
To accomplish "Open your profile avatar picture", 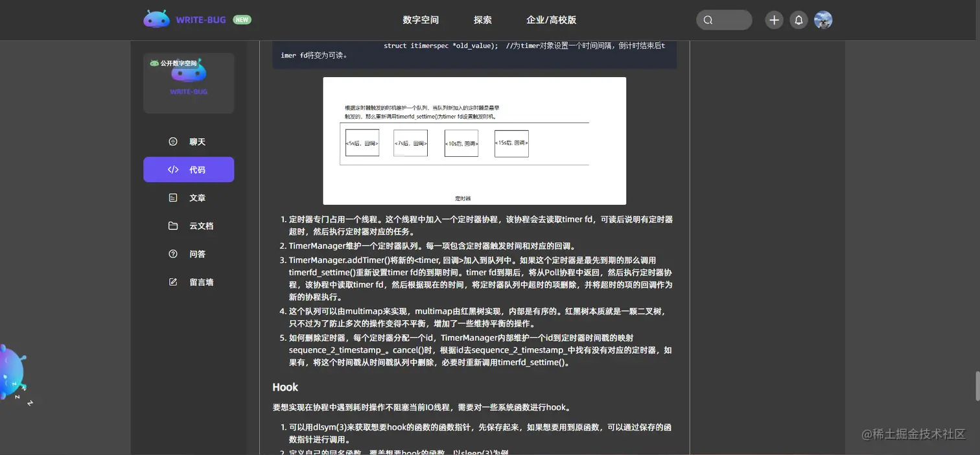I will pos(823,19).
